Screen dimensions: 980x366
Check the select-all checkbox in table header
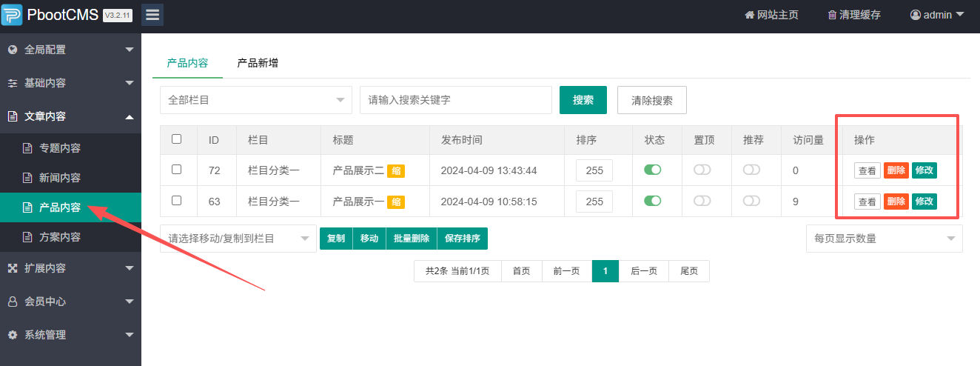click(x=176, y=139)
